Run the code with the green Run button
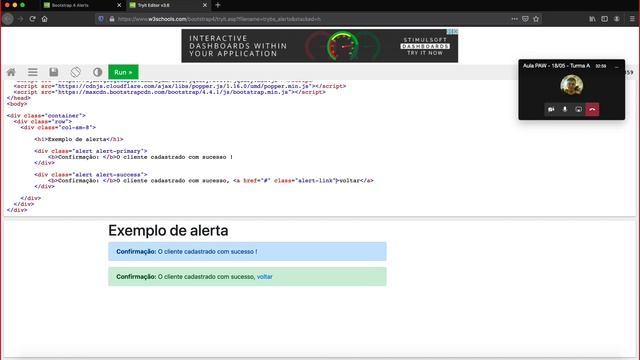 (123, 72)
